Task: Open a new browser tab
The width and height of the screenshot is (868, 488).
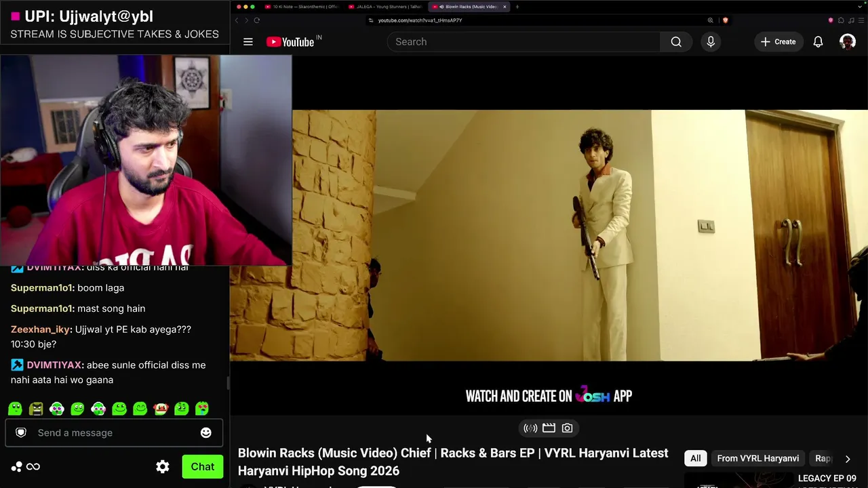Action: 517,7
